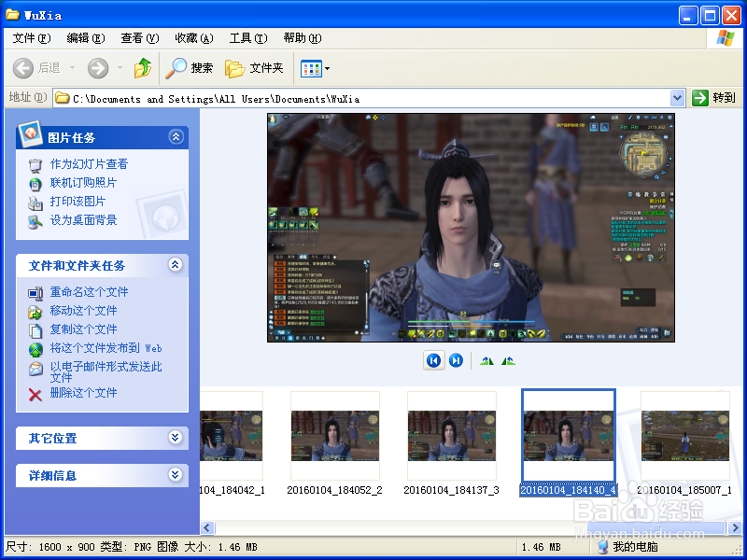Go up one folder level
This screenshot has width=747, height=560.
[143, 68]
